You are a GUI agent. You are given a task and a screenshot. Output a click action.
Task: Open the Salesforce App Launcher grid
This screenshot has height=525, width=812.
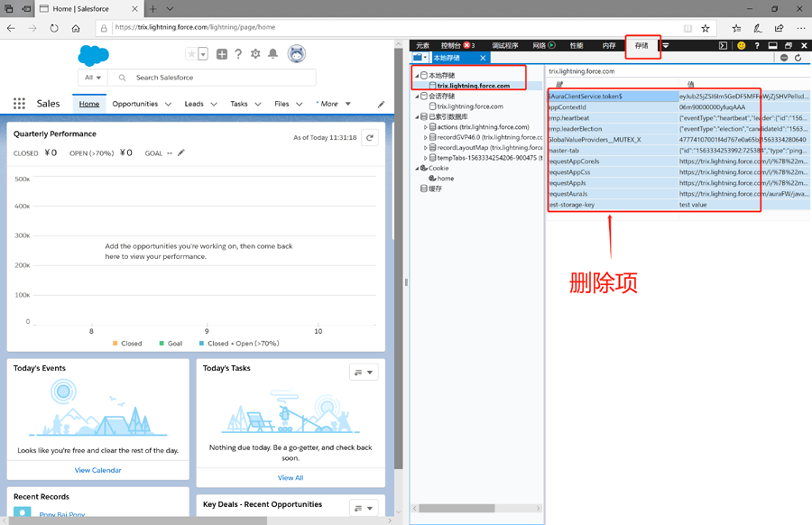(x=19, y=104)
